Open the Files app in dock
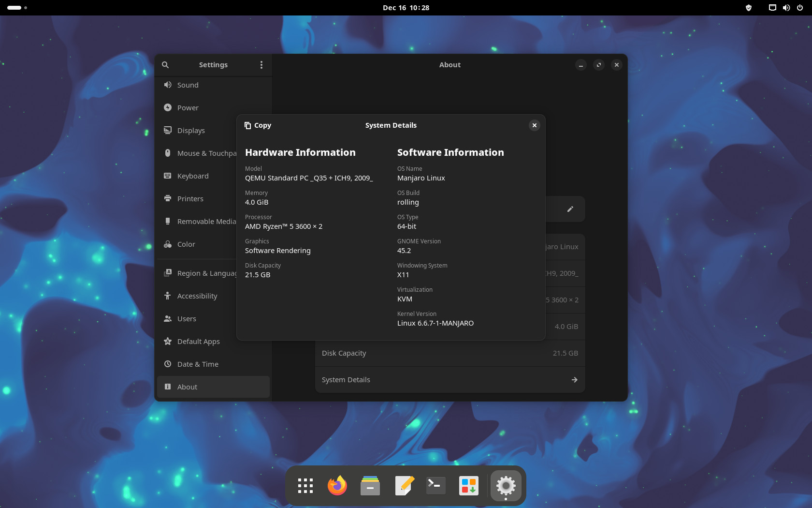 [370, 485]
